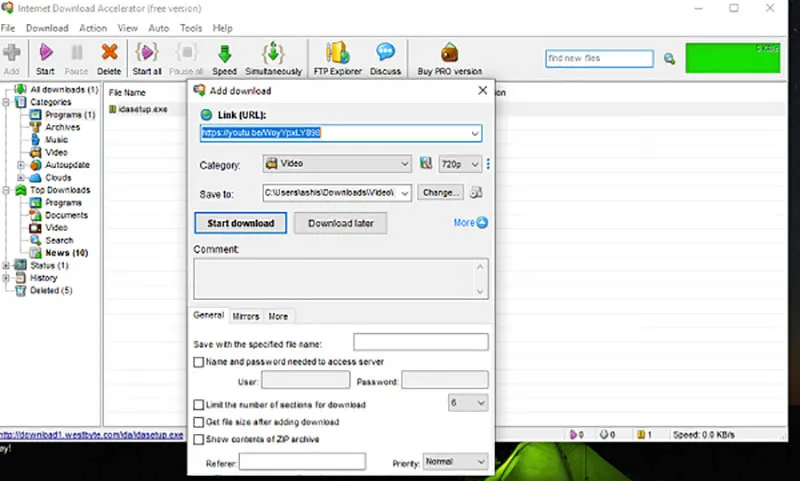The width and height of the screenshot is (800, 481).
Task: Toggle Name and password needed checkbox
Action: [x=198, y=362]
